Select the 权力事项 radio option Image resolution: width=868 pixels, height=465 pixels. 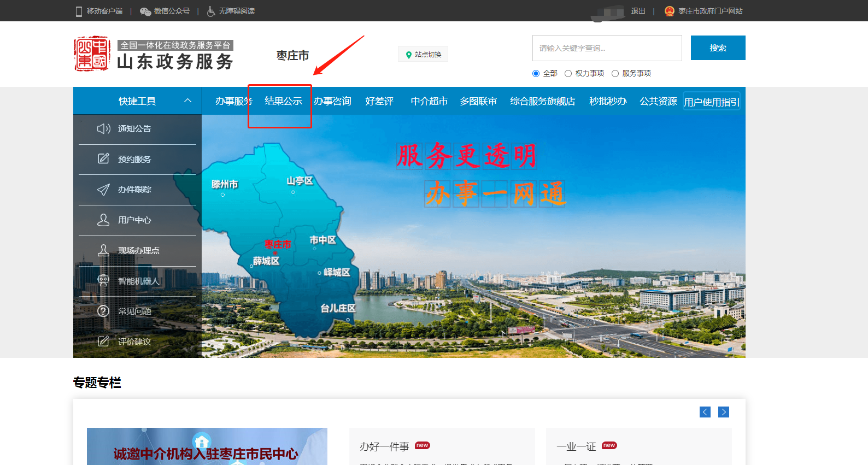point(568,74)
